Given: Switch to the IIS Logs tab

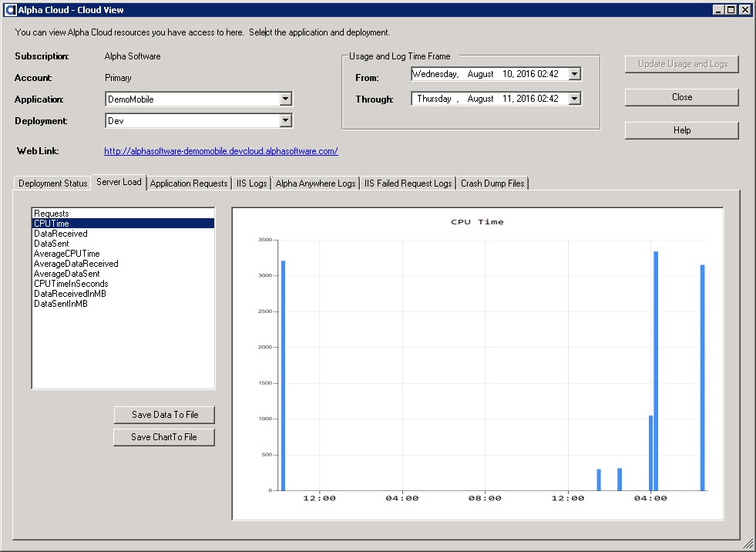Looking at the screenshot, I should (251, 183).
